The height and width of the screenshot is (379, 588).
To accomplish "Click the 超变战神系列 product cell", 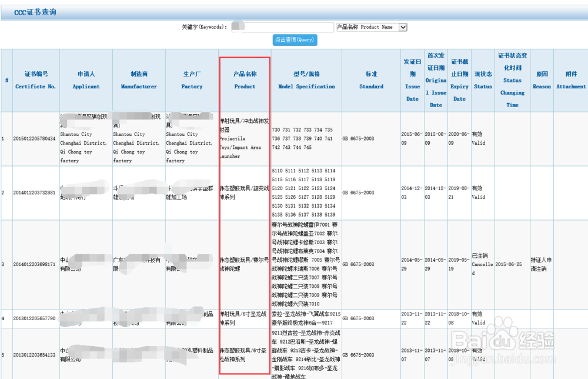I will (x=245, y=193).
